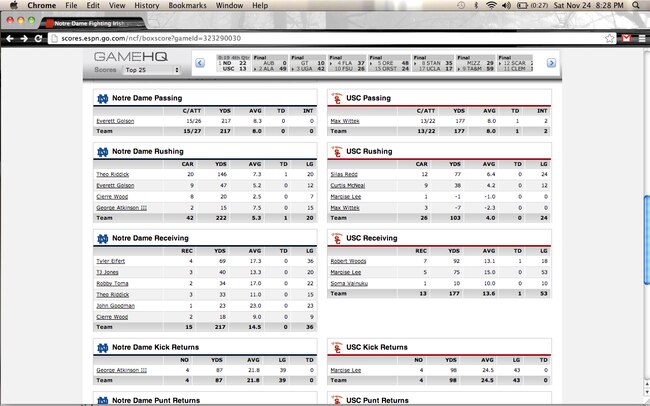Open Max Wittek link in Passing table
The image size is (650, 406).
[345, 121]
